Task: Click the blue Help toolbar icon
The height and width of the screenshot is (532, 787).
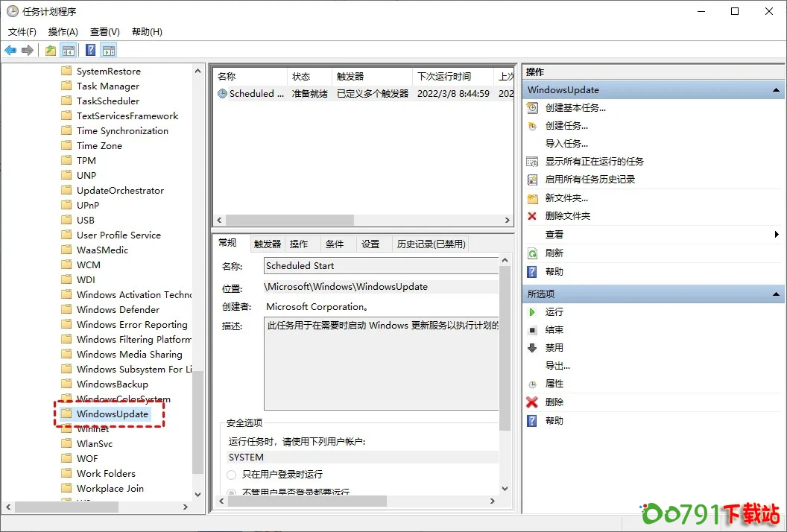Action: (x=90, y=51)
